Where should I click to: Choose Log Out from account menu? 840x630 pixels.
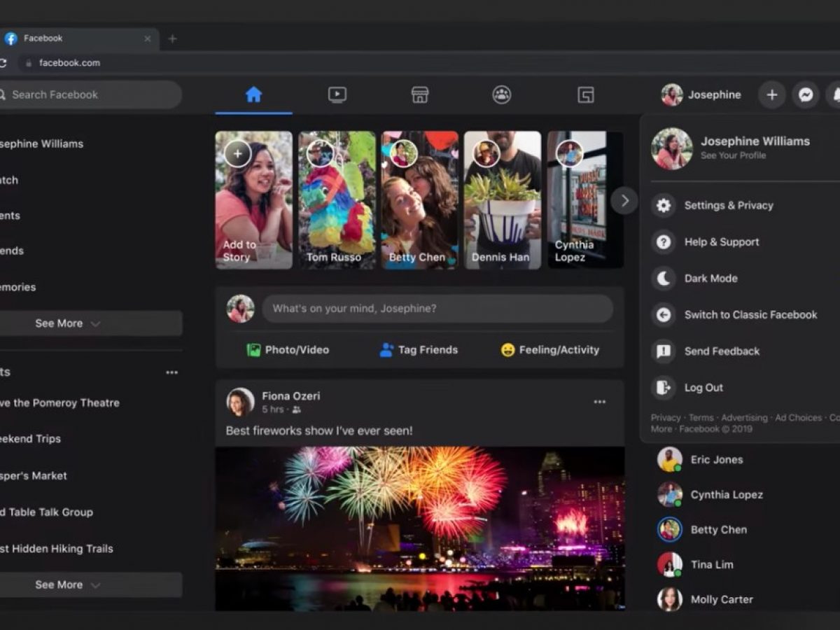(x=703, y=388)
